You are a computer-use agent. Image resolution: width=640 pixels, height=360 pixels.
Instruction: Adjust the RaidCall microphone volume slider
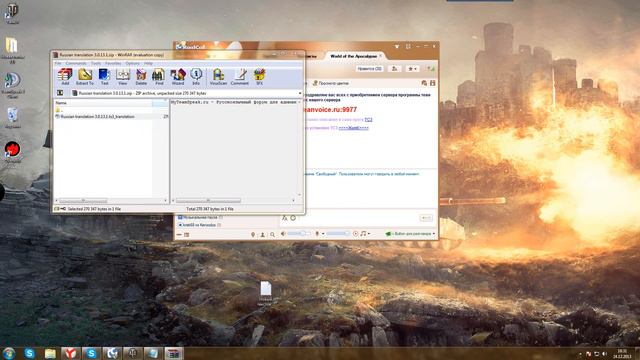[x=338, y=234]
